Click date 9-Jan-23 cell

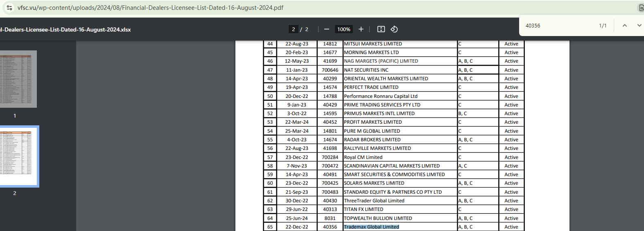[x=297, y=105]
